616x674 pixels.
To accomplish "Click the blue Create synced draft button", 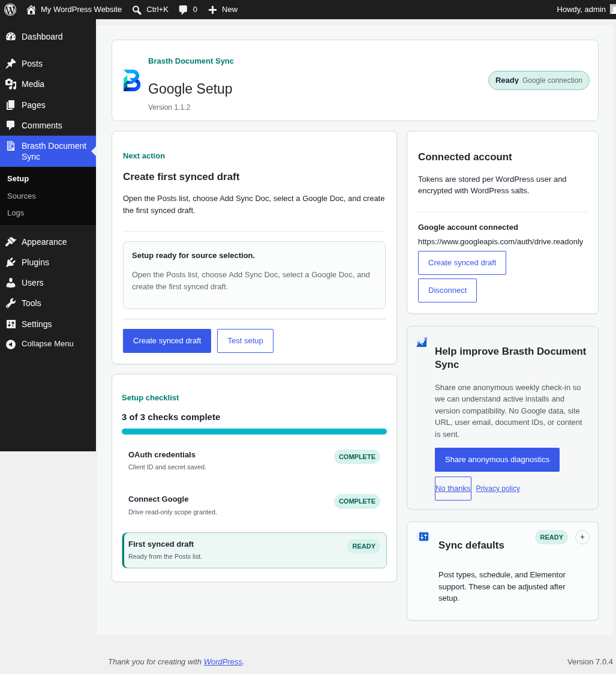I will (x=167, y=341).
